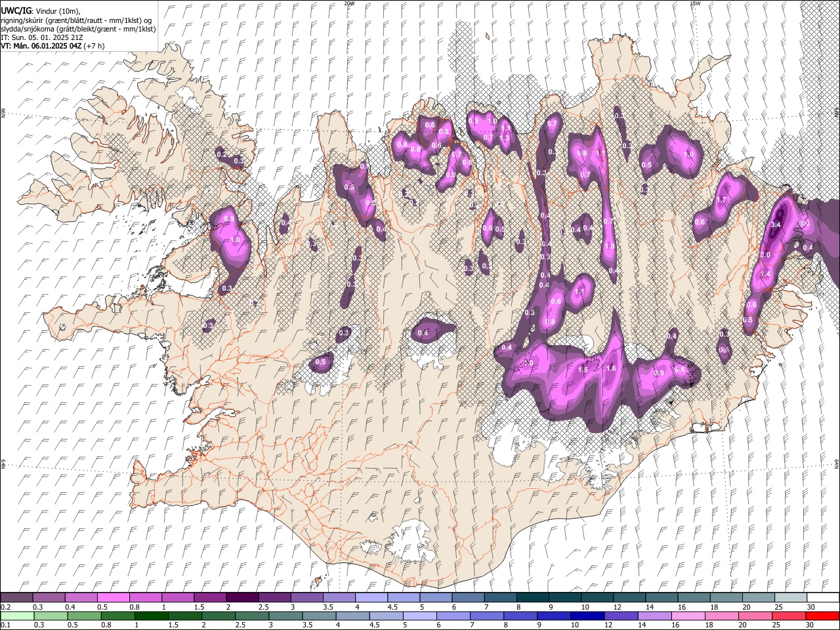This screenshot has width=840, height=630.
Task: Select the 'slydda/snjókoma (grátt/bleikt/grænt' header line
Action: pyautogui.click(x=78, y=29)
